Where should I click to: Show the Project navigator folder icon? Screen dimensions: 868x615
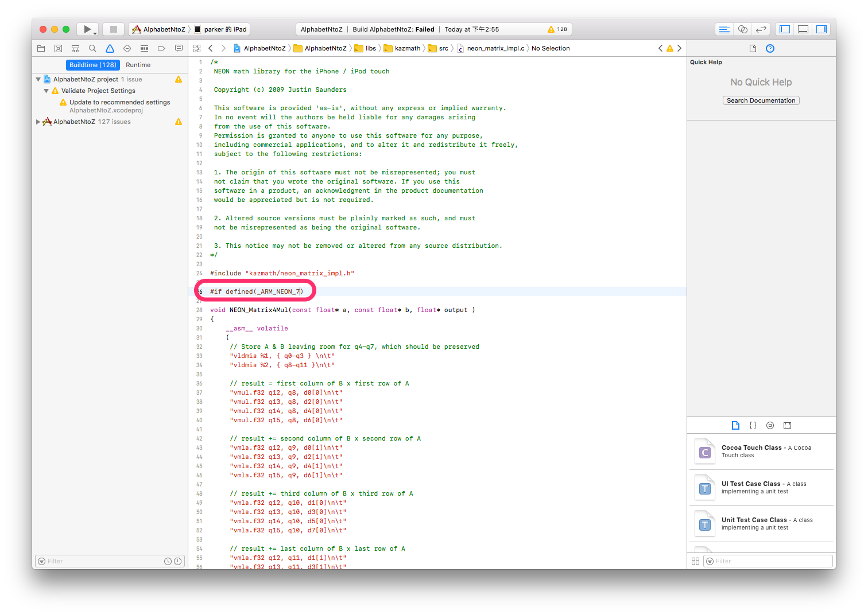41,49
